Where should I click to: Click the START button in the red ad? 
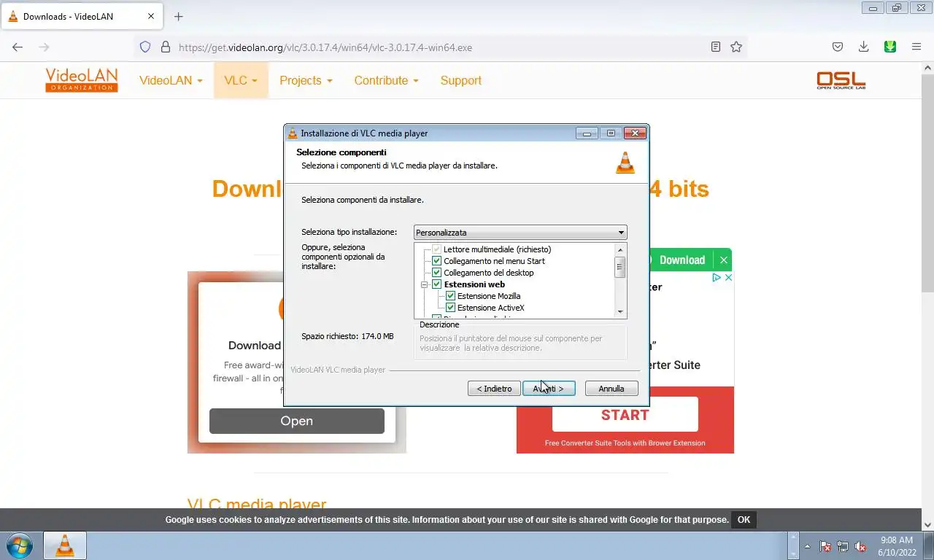(625, 415)
